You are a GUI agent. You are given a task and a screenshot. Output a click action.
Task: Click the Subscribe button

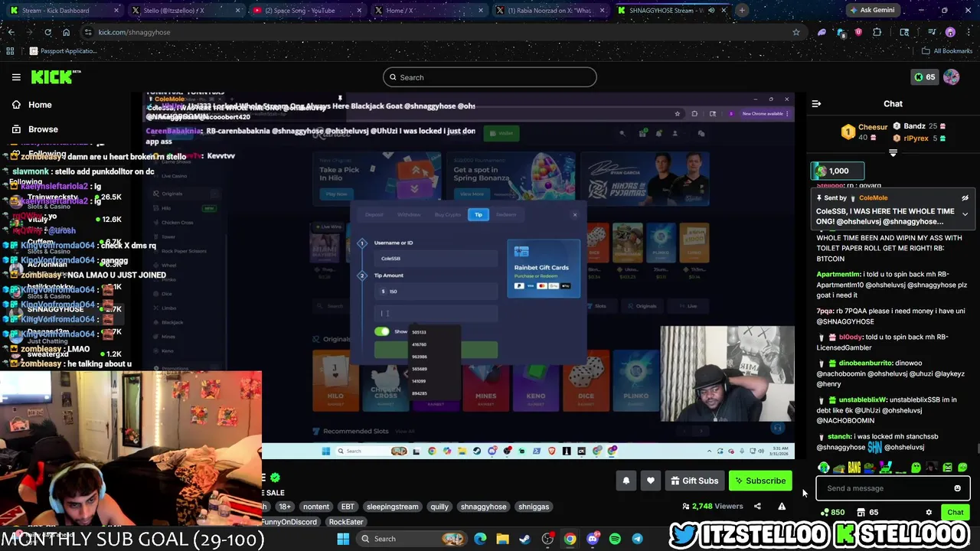click(760, 481)
